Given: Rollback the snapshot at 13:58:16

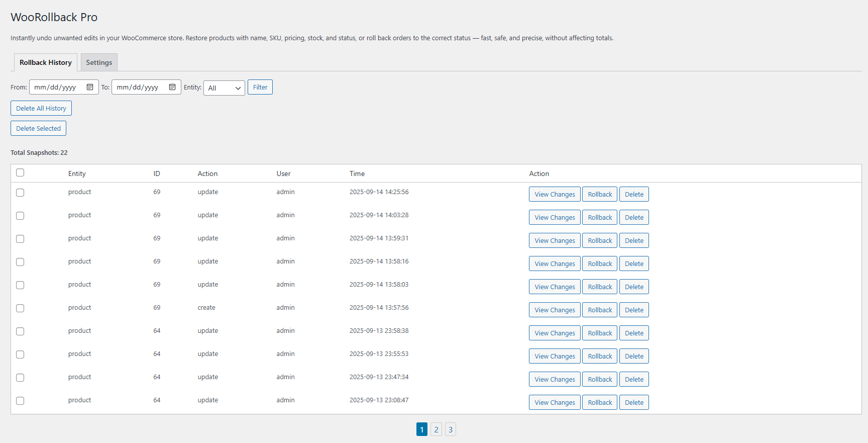Looking at the screenshot, I should coord(600,263).
